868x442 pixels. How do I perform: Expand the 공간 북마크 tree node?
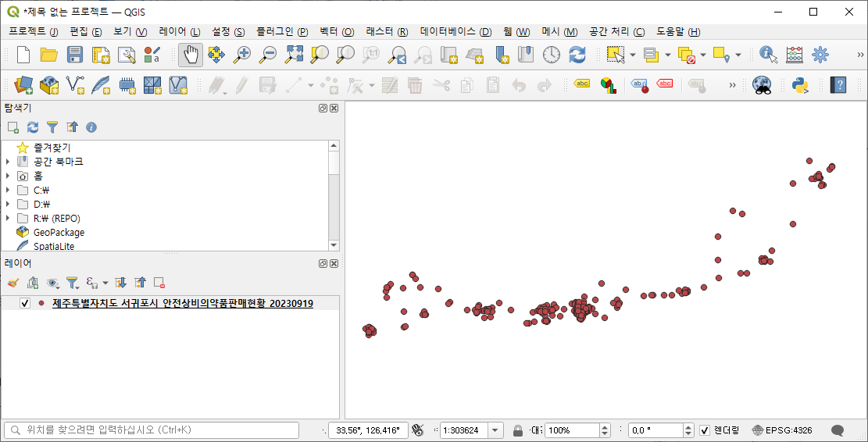click(8, 162)
